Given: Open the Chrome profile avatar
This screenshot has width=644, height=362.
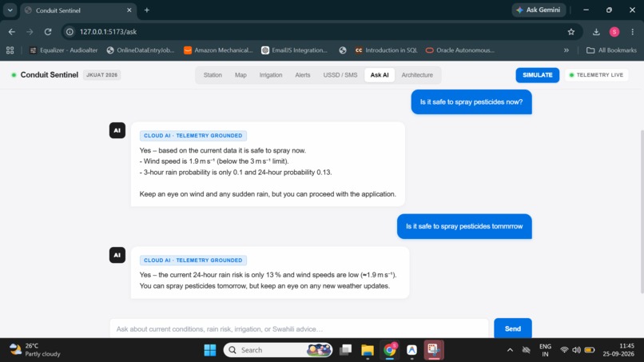Looking at the screenshot, I should [614, 32].
